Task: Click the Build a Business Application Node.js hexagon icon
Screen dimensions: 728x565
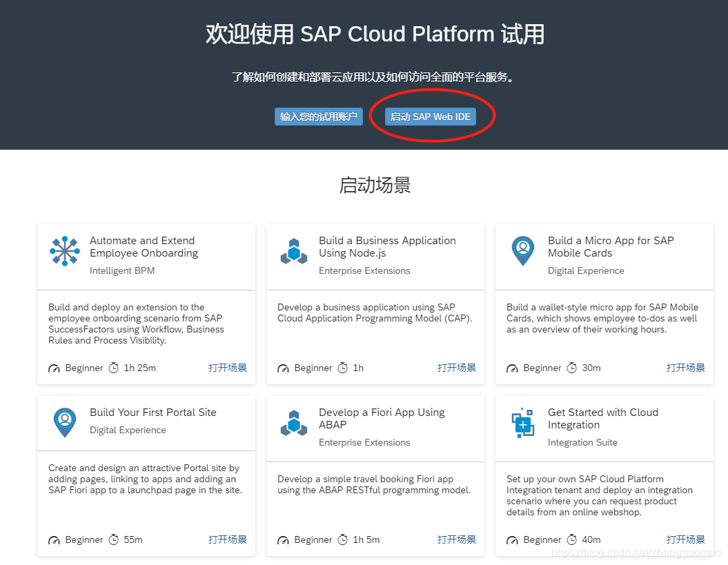Action: 294,251
